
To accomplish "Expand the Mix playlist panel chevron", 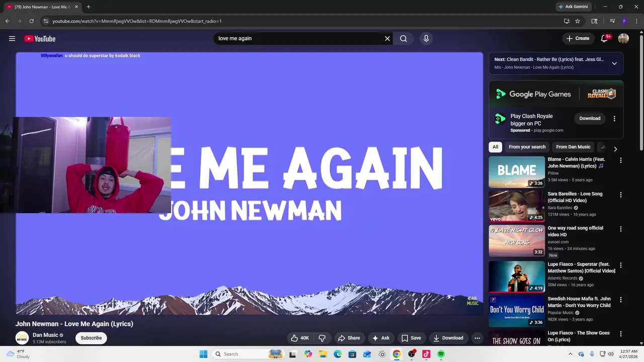I will [x=614, y=63].
